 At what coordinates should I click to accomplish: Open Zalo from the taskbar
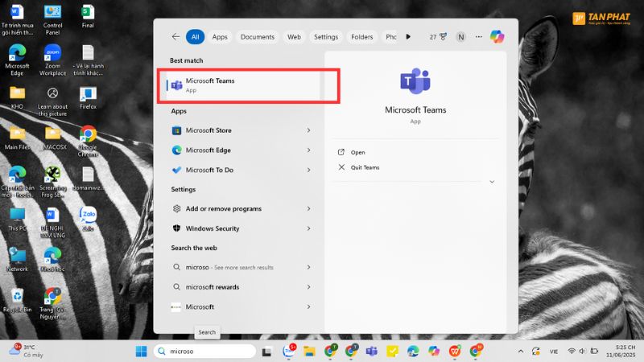pos(289,352)
